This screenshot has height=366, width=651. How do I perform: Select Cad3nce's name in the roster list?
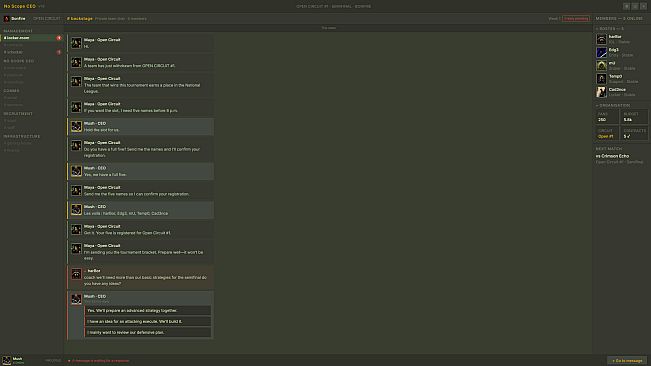point(617,90)
